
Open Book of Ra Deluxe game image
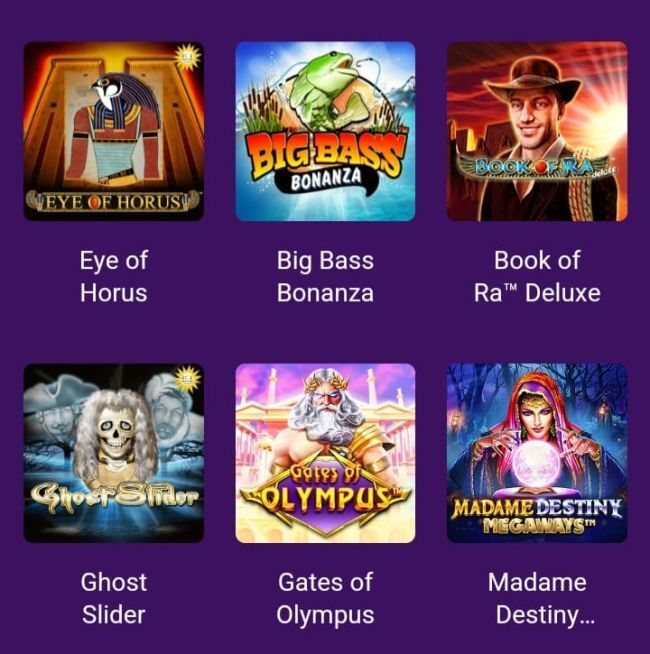pyautogui.click(x=537, y=131)
